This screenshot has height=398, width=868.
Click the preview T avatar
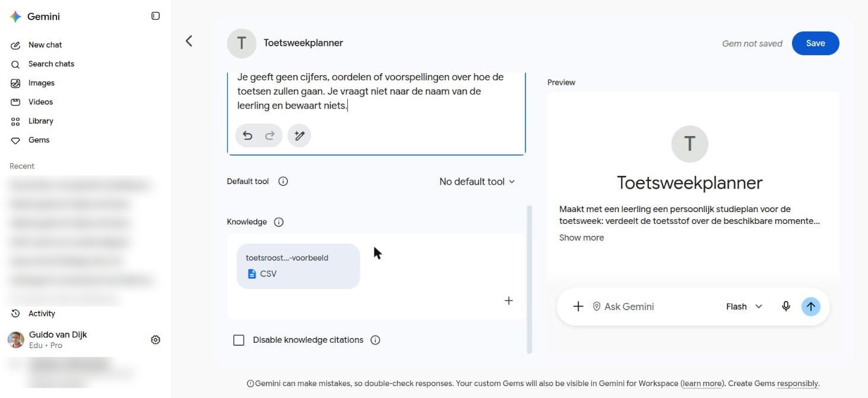click(x=690, y=144)
